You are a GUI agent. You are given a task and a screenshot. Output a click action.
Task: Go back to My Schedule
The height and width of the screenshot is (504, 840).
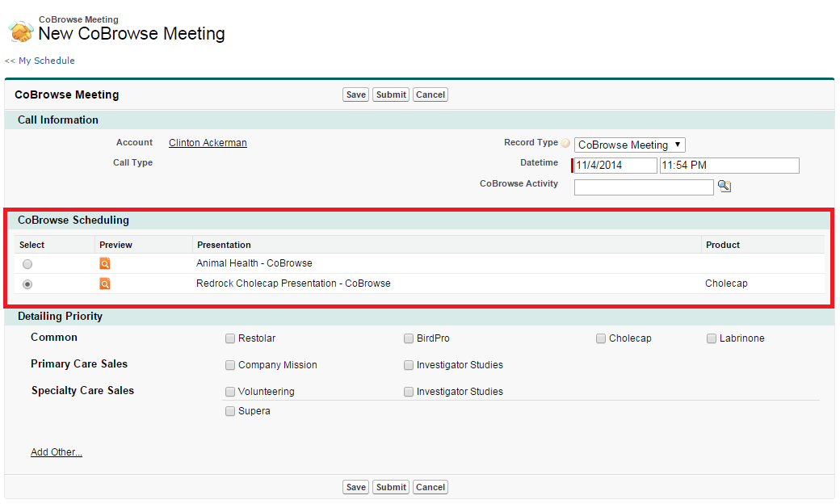40,61
